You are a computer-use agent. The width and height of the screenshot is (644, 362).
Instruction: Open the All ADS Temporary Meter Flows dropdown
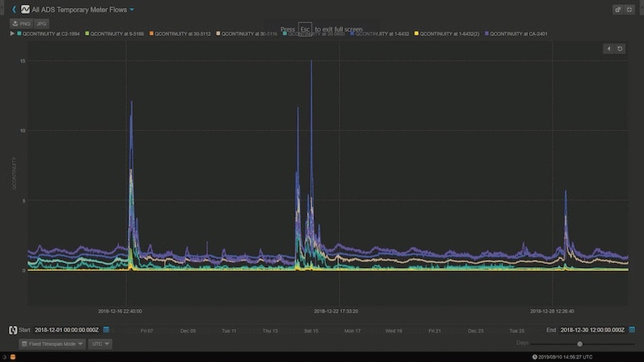(132, 10)
